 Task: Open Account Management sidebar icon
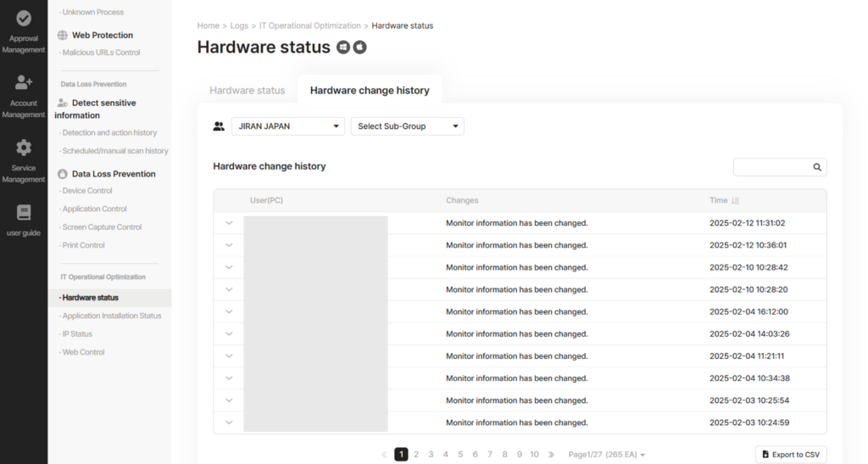pos(24,96)
